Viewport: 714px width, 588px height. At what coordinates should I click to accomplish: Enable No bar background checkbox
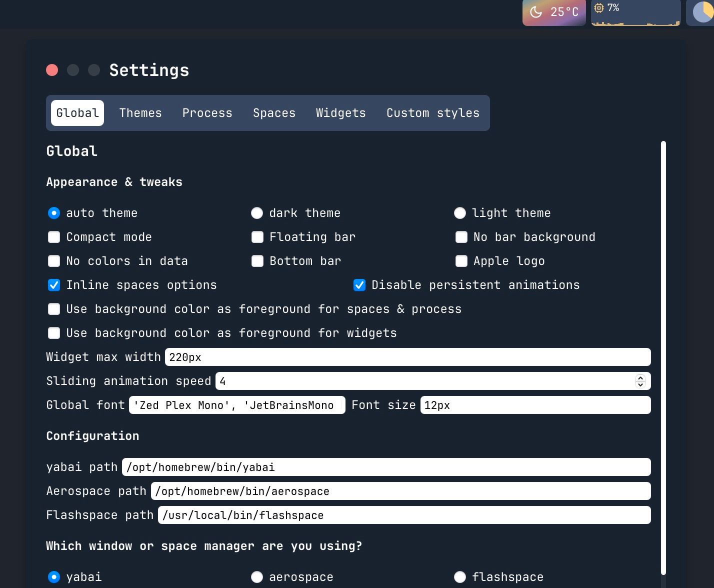tap(461, 237)
